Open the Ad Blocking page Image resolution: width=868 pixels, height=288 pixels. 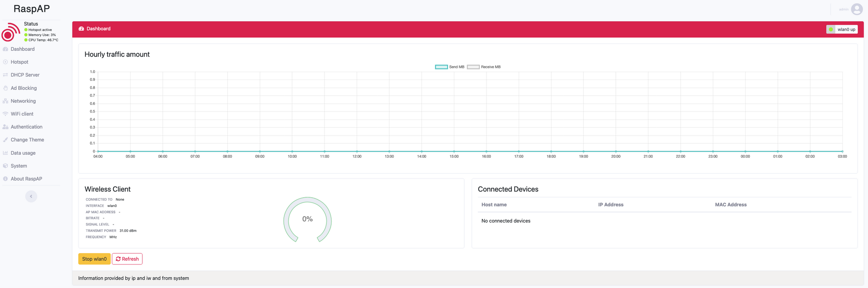(24, 88)
